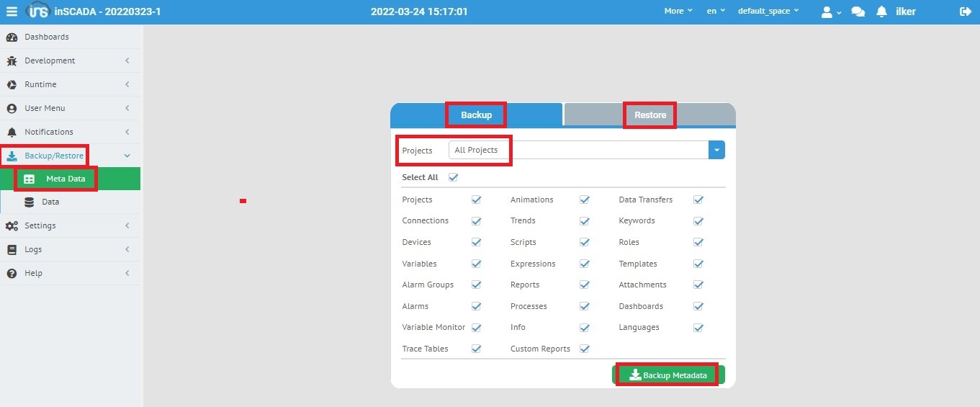This screenshot has height=407, width=980.
Task: Click the Settings gears icon in sidebar
Action: (x=12, y=225)
